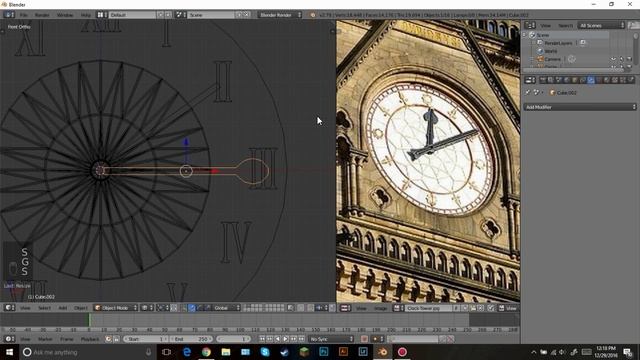The image size is (640, 360).
Task: Click the Start frame field
Action: [x=146, y=339]
